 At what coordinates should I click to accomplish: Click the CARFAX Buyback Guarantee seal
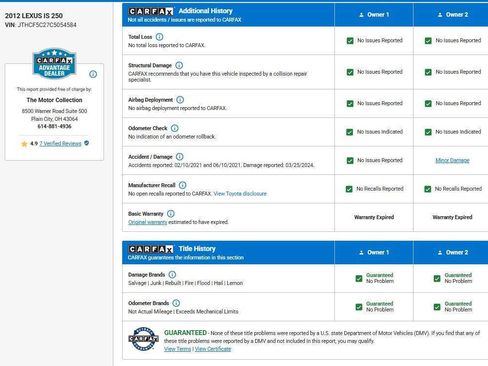pos(144,339)
